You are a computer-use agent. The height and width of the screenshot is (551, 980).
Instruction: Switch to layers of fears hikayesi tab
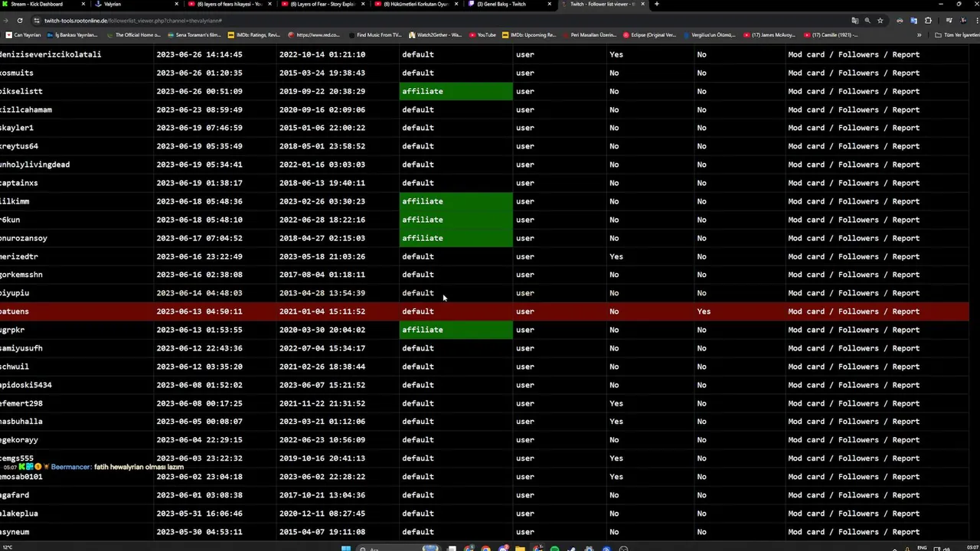pos(230,4)
